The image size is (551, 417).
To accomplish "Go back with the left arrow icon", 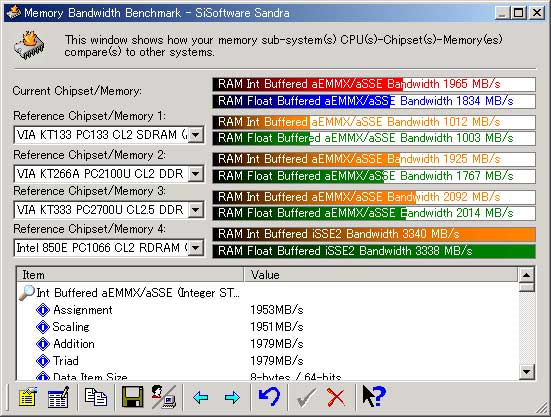I will coord(201,398).
